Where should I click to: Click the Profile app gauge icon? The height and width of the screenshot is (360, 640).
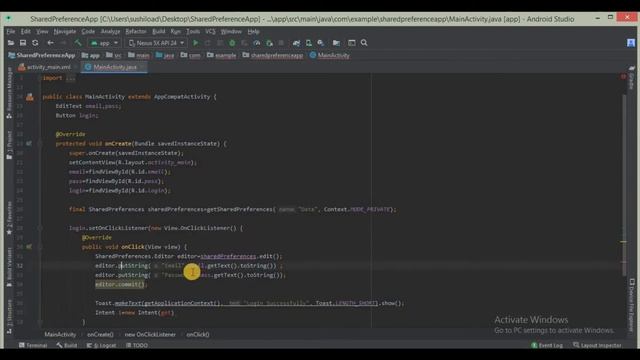[x=257, y=43]
